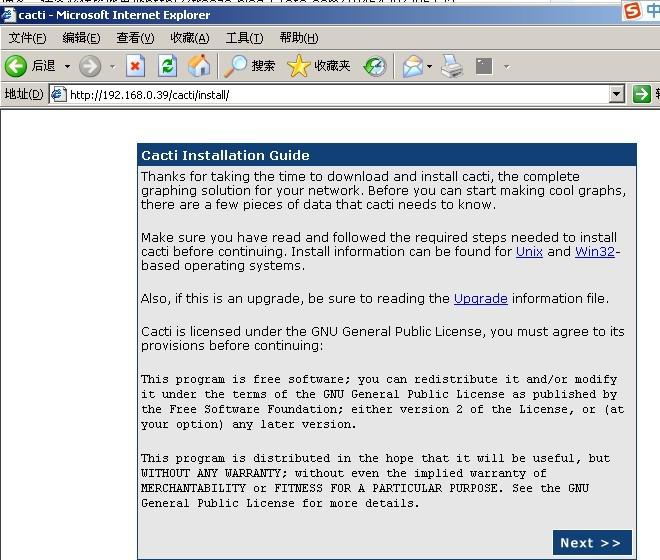Follow the Unix install information link

tap(529, 251)
